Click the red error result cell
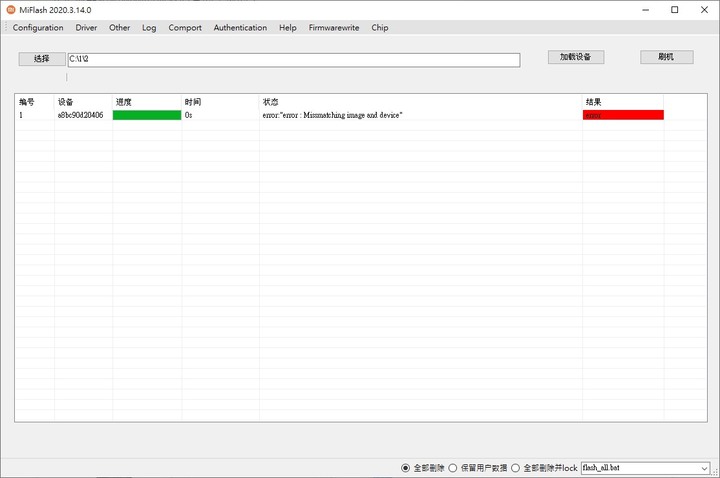The image size is (720, 478). [x=623, y=115]
